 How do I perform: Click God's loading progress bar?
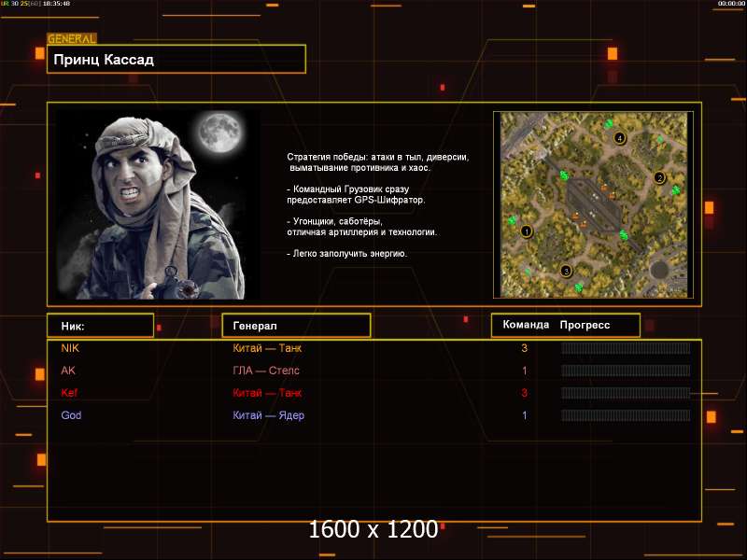625,415
